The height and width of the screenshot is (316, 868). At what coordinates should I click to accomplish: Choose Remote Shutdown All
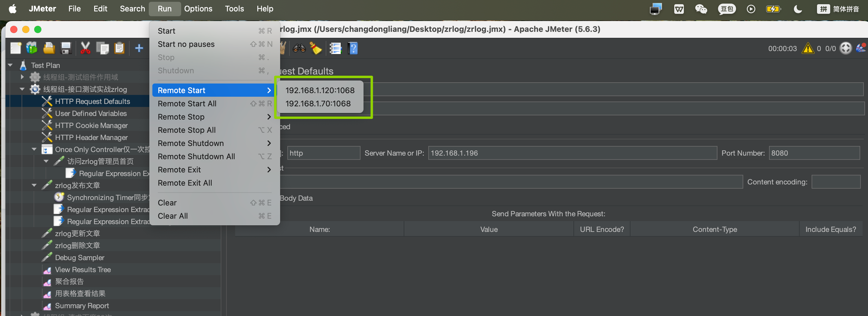(x=214, y=156)
